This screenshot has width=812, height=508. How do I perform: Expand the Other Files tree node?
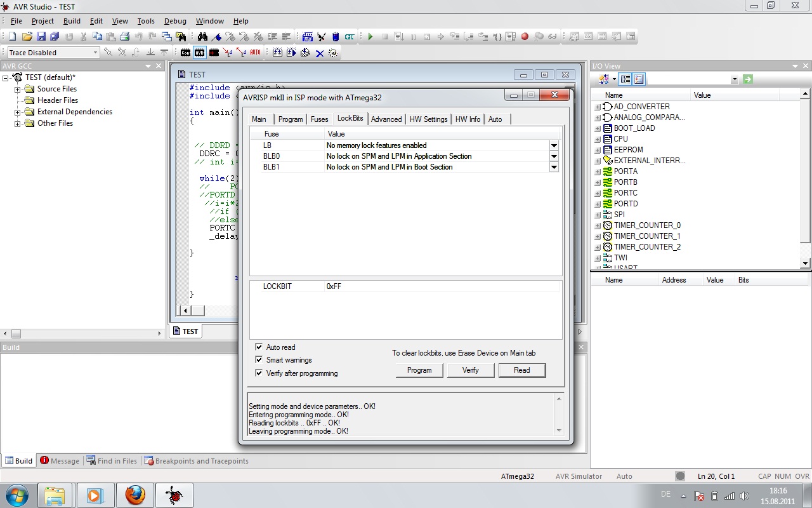pos(18,123)
